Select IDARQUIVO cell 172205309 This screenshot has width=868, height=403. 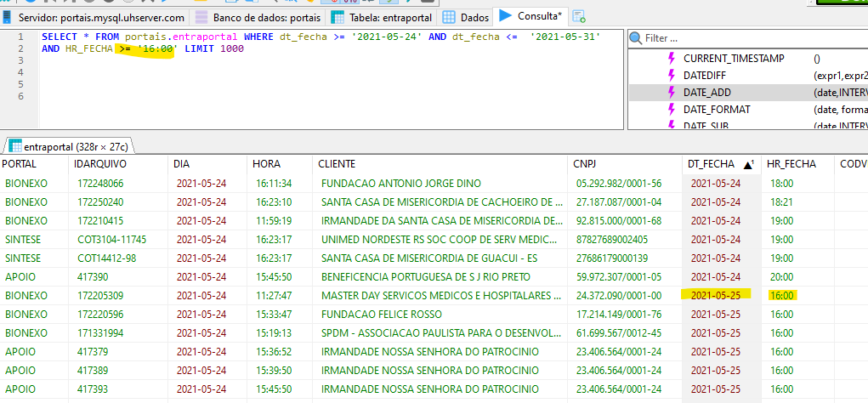coord(119,296)
